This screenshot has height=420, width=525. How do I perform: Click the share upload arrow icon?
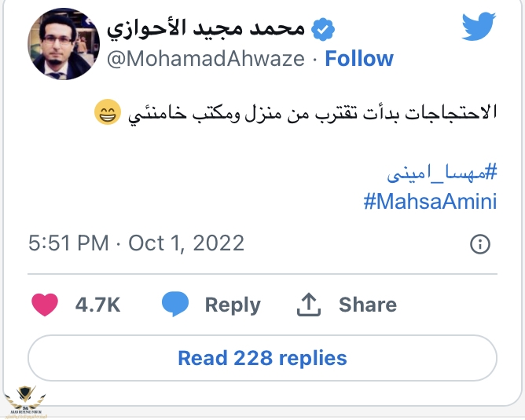coord(310,305)
